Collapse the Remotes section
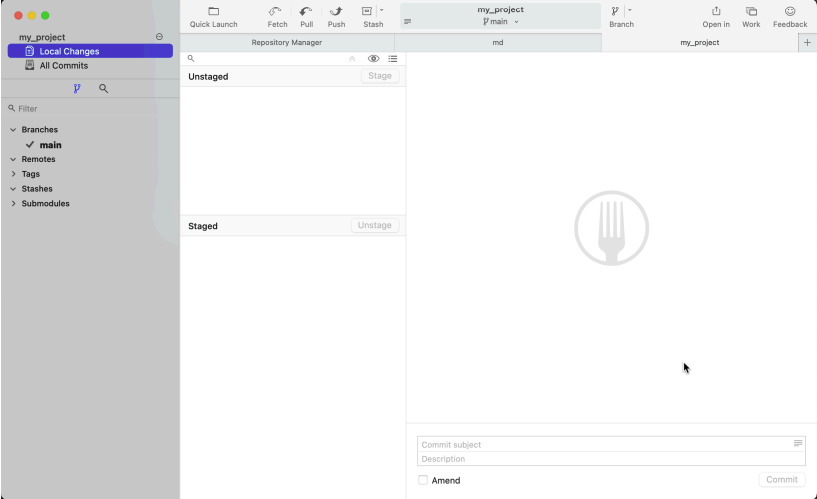The height and width of the screenshot is (499, 817). pos(13,159)
